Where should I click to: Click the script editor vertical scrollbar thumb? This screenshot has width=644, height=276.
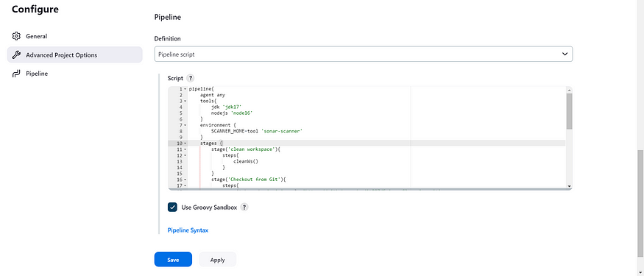pos(569,111)
